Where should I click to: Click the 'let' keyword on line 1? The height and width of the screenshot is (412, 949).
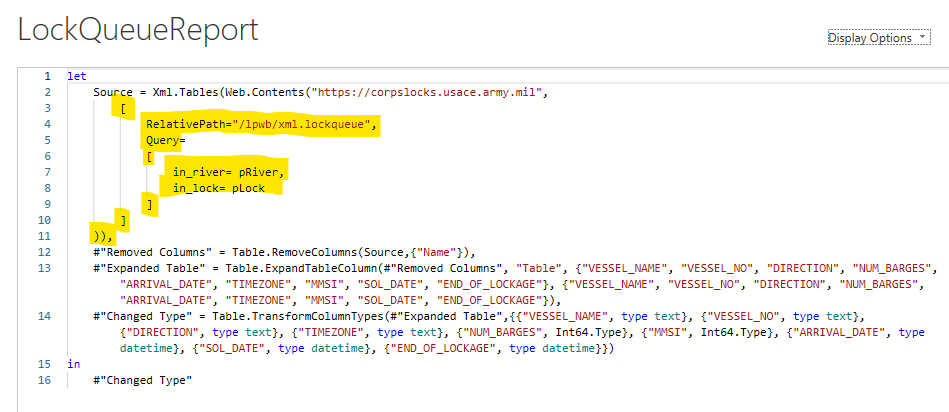pyautogui.click(x=76, y=76)
